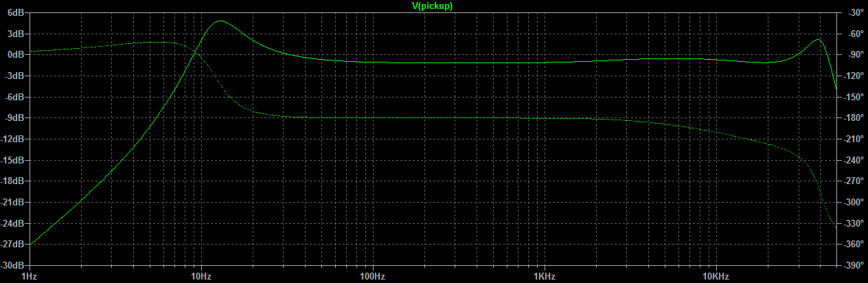
Task: Select the 6dB magnitude axis label
Action: point(16,12)
